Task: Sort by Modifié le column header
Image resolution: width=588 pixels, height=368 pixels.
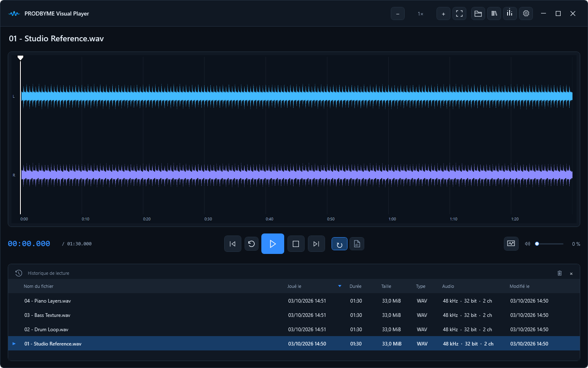Action: coord(519,286)
